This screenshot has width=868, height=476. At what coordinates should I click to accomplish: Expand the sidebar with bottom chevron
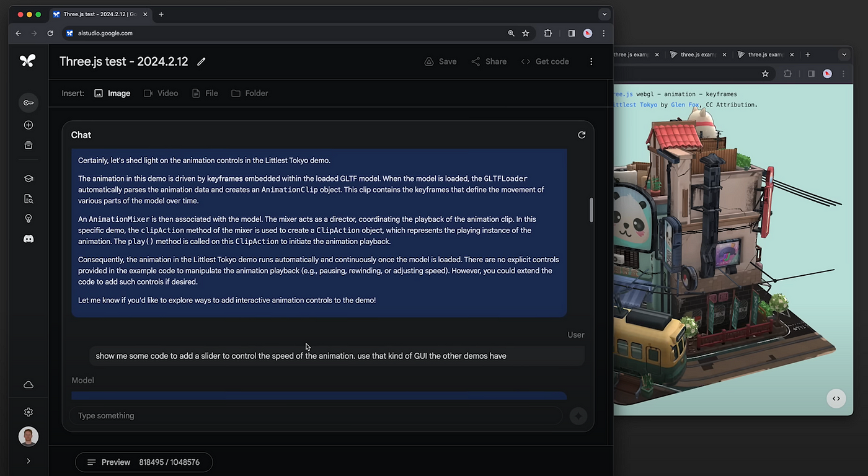(29, 461)
